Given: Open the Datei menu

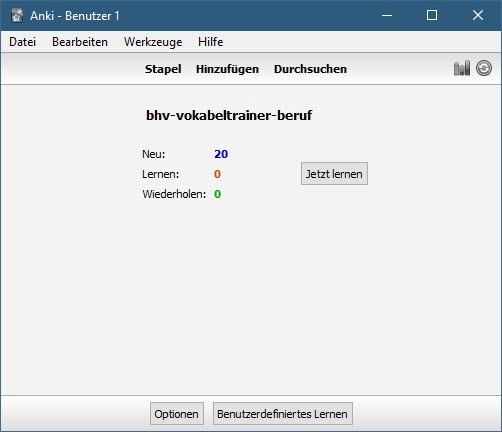Looking at the screenshot, I should (23, 42).
